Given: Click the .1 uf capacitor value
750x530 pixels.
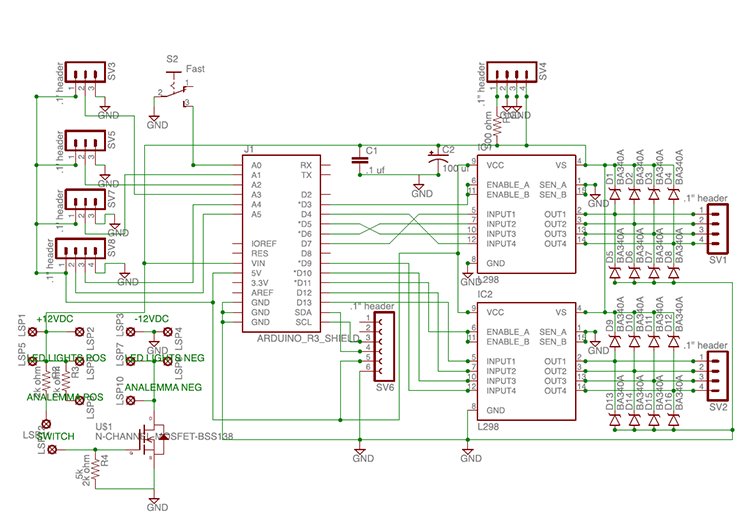Looking at the screenshot, I should [375, 170].
